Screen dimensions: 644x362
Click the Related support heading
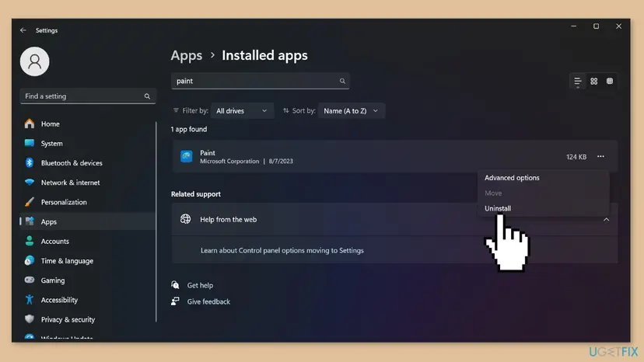196,194
